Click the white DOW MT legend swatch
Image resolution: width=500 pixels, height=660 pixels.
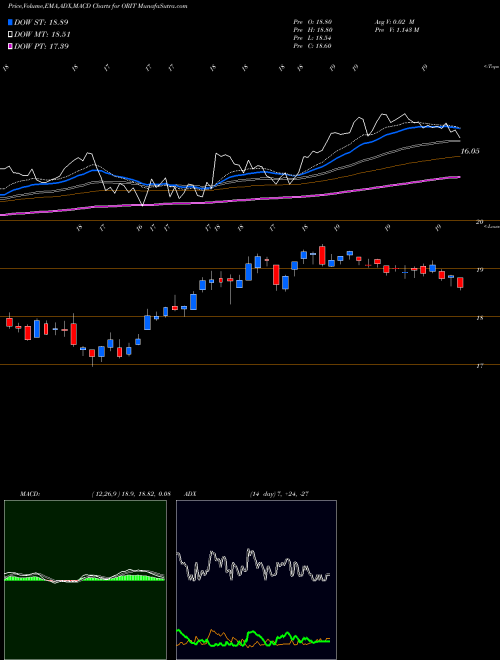click(10, 35)
